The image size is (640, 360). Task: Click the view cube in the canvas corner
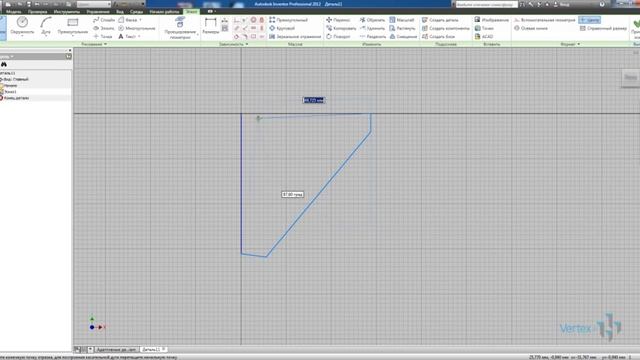click(x=631, y=77)
